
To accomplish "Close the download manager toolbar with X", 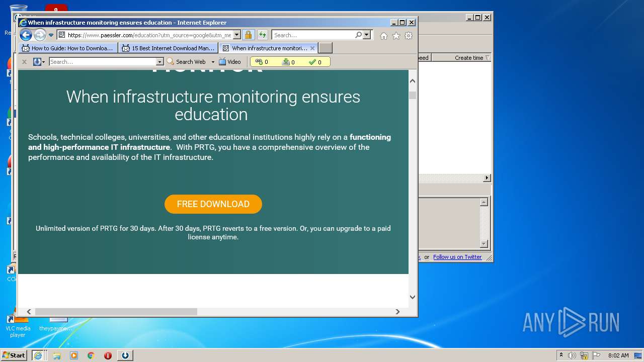I will 24,62.
